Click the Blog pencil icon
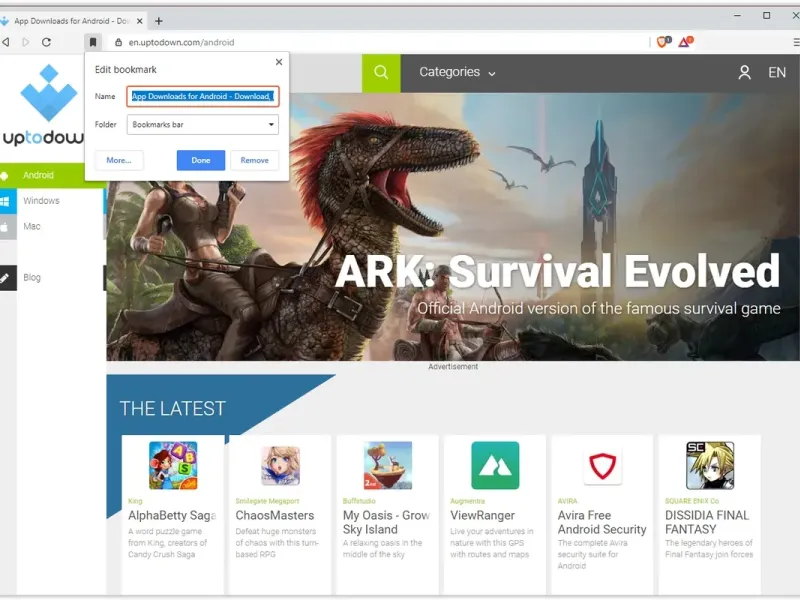Viewport: 800px width, 600px height. pos(5,278)
